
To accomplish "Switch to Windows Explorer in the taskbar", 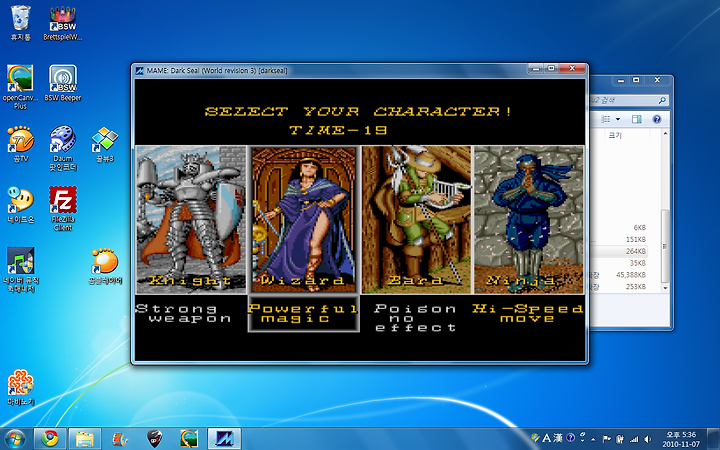I will [84, 439].
